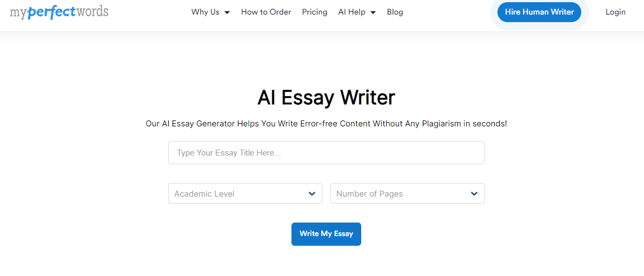Open the Login link

coord(615,12)
